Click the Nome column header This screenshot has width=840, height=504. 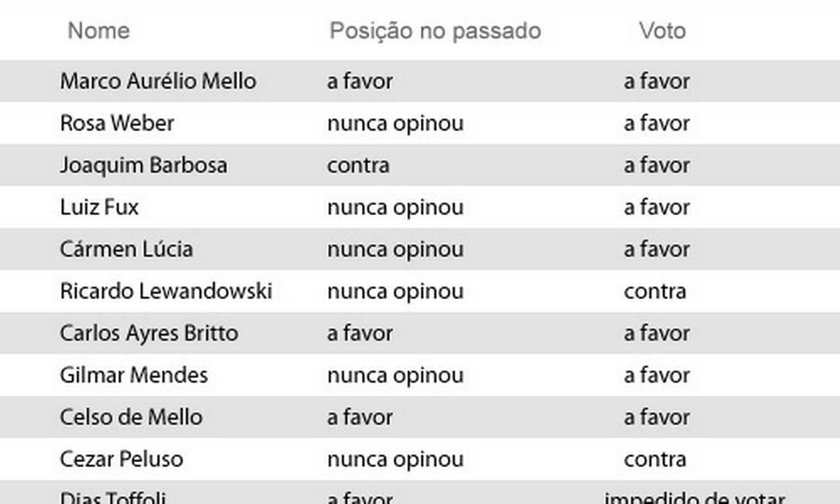tap(98, 31)
